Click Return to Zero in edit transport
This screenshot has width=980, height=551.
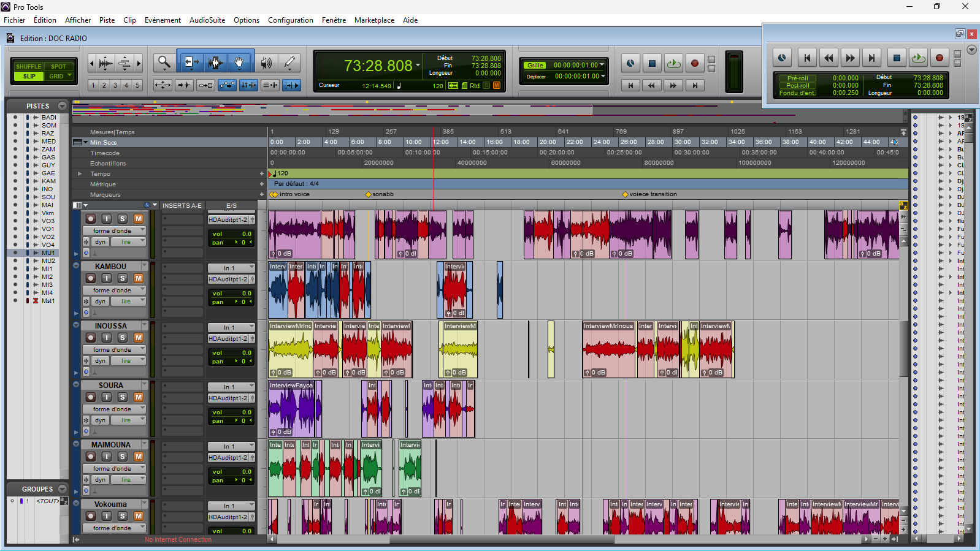[630, 85]
